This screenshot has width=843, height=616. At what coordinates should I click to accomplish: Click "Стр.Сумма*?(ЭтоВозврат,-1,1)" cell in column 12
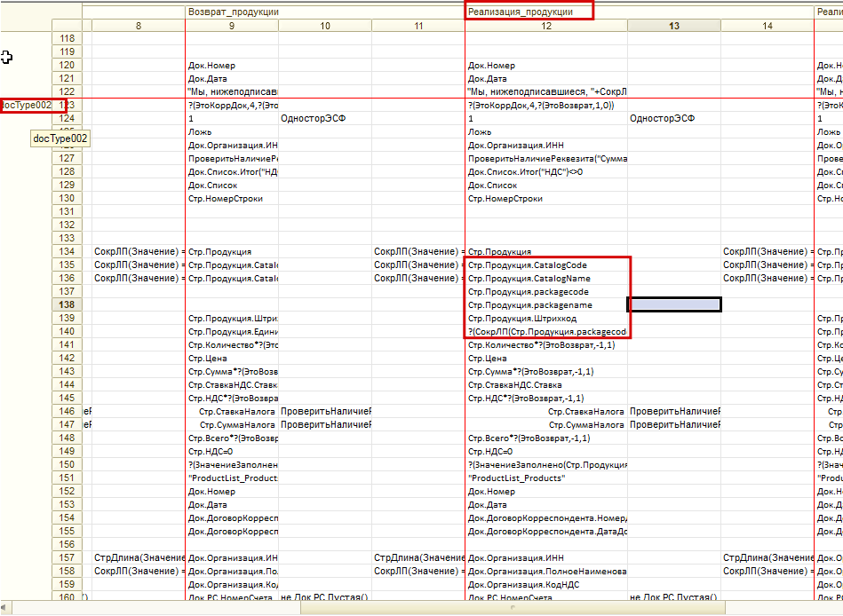tap(546, 371)
